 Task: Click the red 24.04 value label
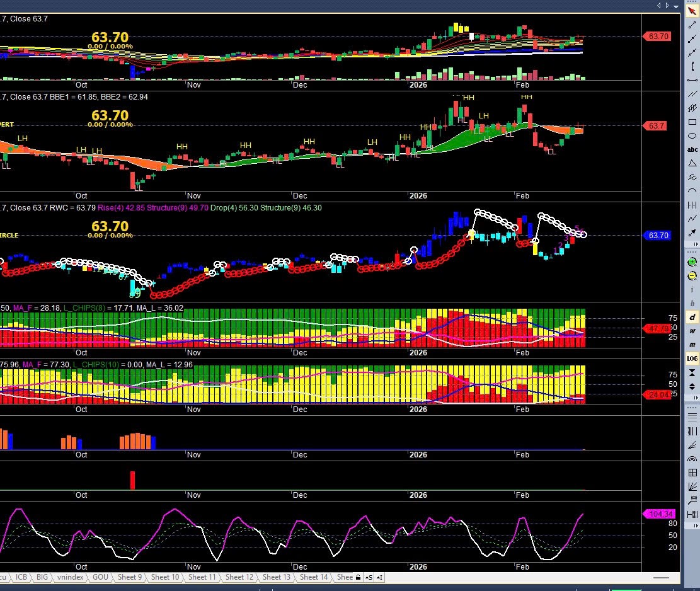[x=657, y=394]
